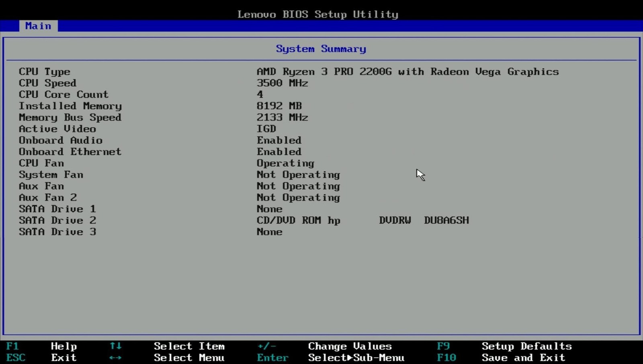Select SATA Drive 3's None value
This screenshot has width=643, height=364.
pyautogui.click(x=269, y=232)
